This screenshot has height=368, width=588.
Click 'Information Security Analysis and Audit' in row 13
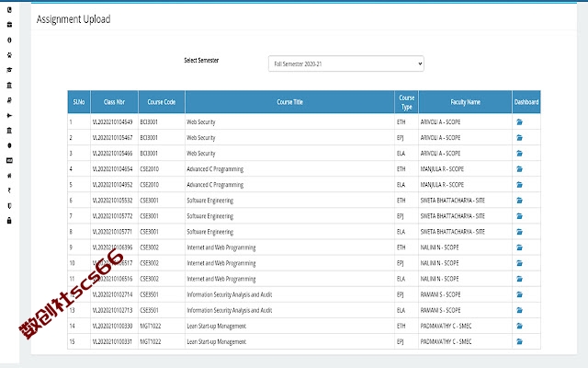(230, 311)
